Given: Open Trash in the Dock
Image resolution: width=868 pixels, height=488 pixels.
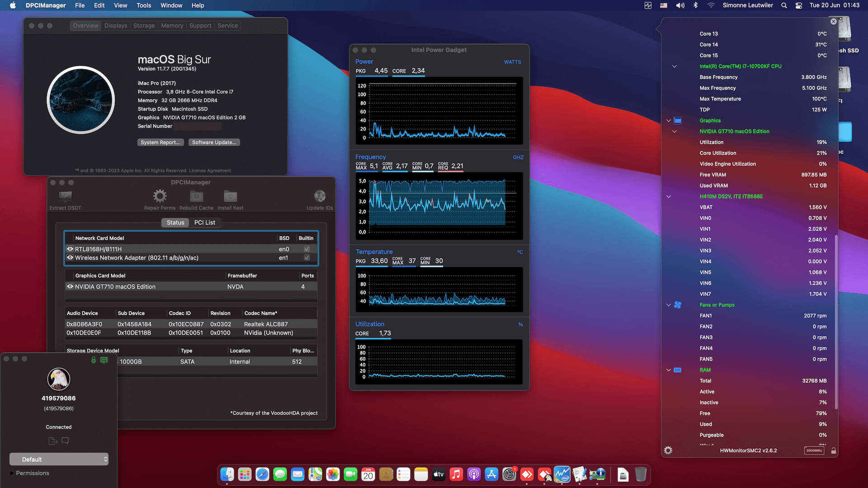Looking at the screenshot, I should tap(641, 474).
